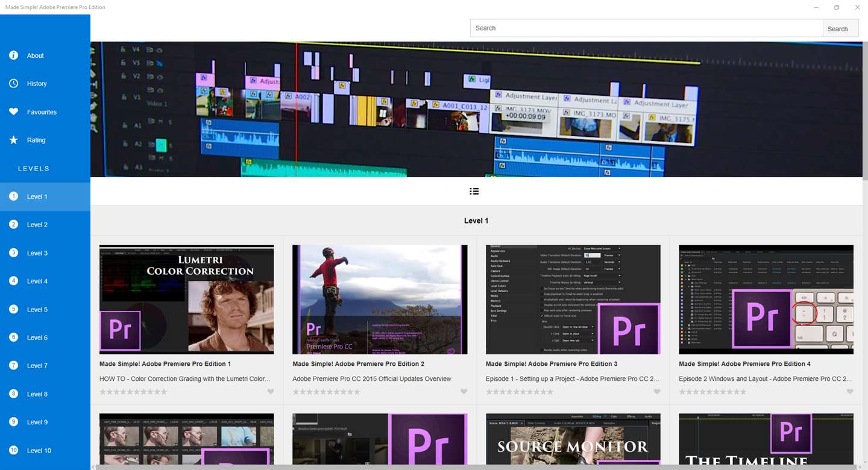Click the Level 5 number badge icon

[x=13, y=310]
